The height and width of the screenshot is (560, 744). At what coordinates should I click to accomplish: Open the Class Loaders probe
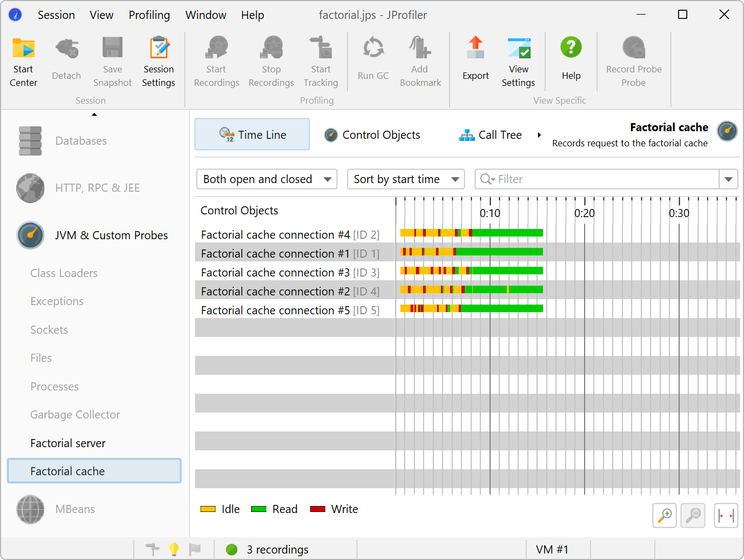tap(64, 273)
